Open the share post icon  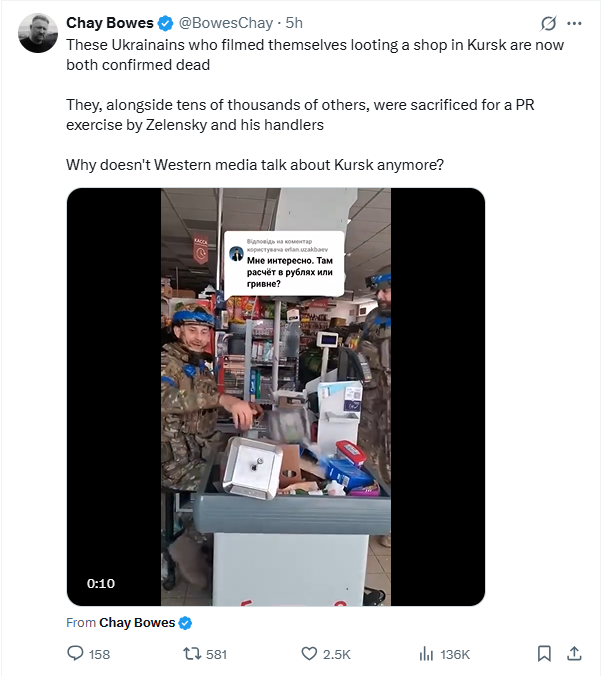[x=575, y=653]
